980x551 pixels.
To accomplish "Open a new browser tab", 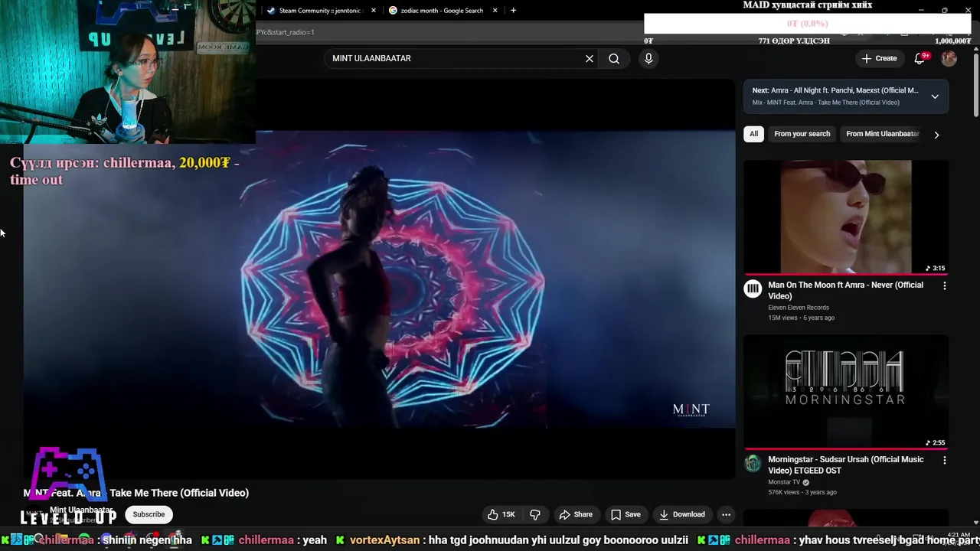I will [x=513, y=11].
